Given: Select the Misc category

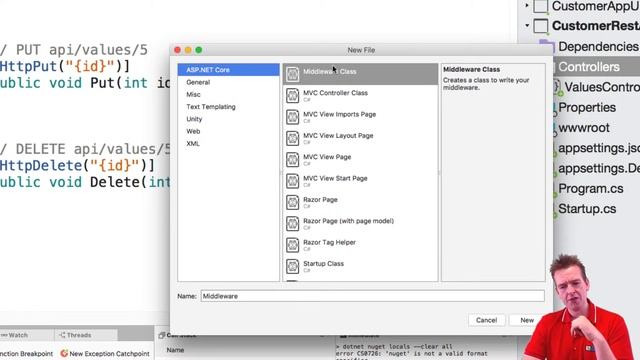Looking at the screenshot, I should coord(193,94).
